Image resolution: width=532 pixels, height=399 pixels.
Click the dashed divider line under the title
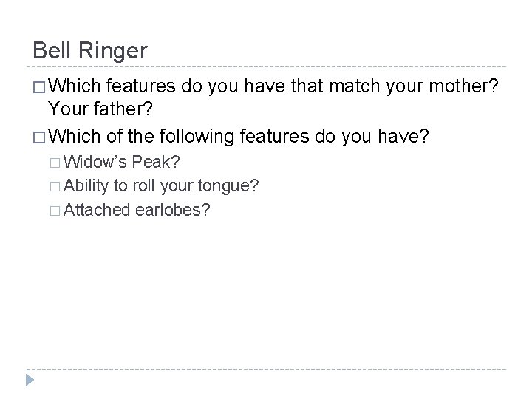[x=266, y=67]
